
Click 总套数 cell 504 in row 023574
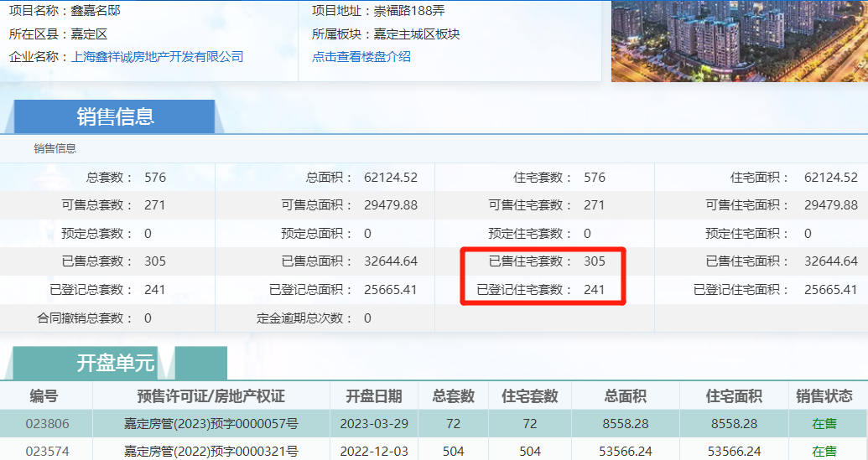click(x=454, y=451)
